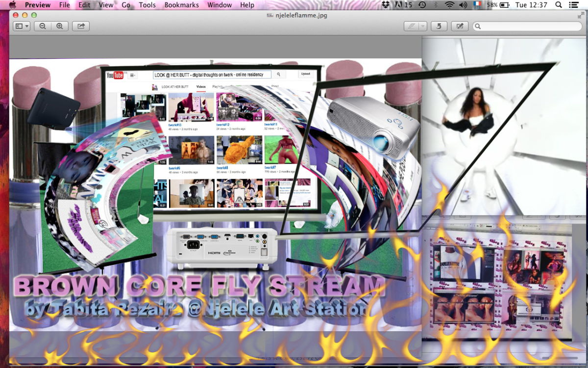Open the Dropbox menu bar icon

click(x=386, y=5)
